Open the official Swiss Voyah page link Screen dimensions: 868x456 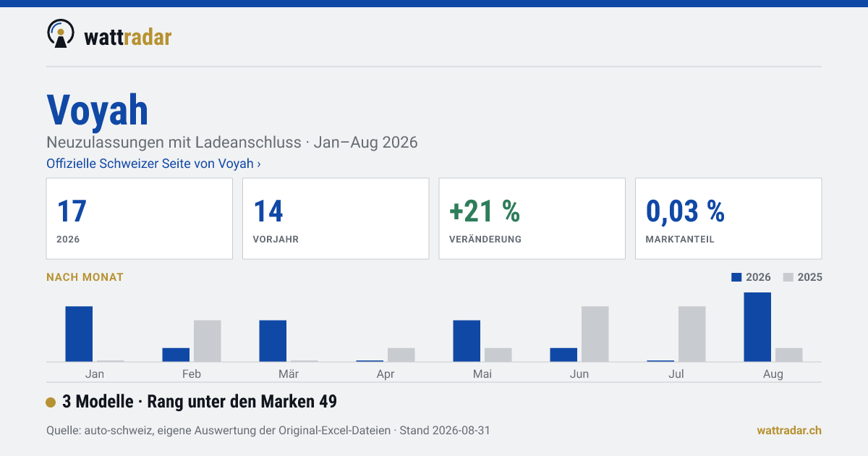(153, 164)
